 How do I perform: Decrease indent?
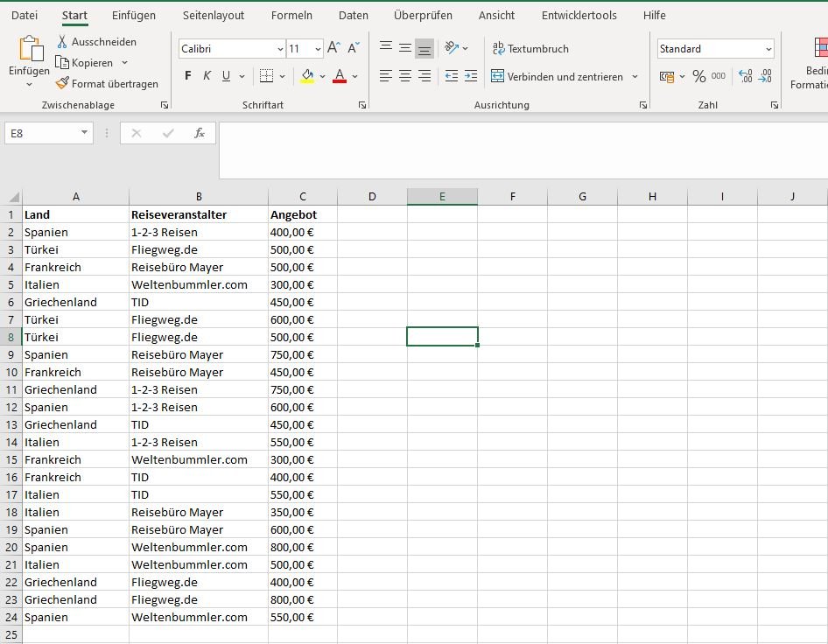452,76
